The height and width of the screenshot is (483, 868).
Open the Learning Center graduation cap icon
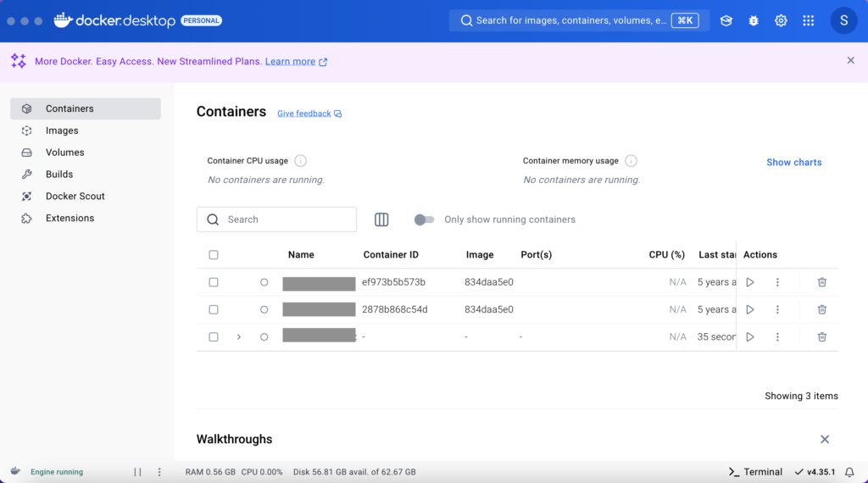[x=726, y=20]
